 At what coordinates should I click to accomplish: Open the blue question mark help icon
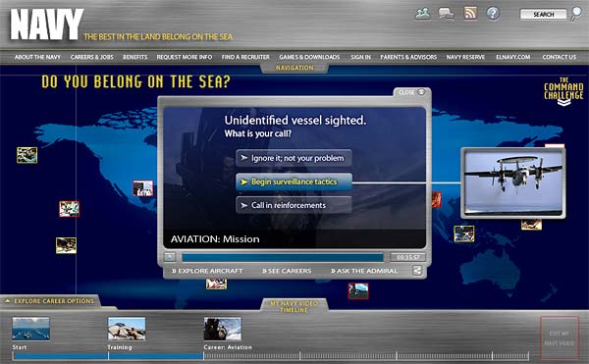[x=493, y=13]
